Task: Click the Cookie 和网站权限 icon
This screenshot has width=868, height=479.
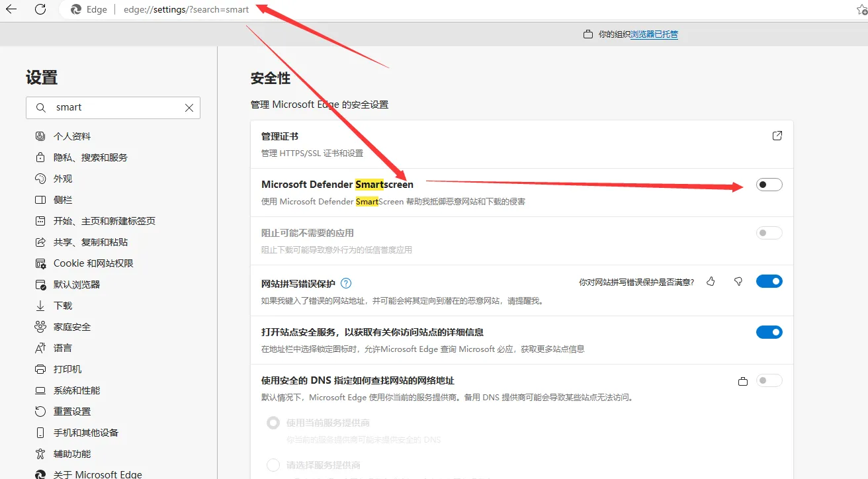Action: click(x=40, y=263)
